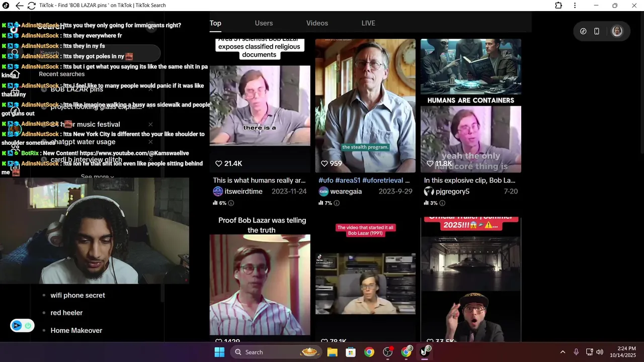
Task: Click the heart icon showing 959
Action: click(x=324, y=163)
